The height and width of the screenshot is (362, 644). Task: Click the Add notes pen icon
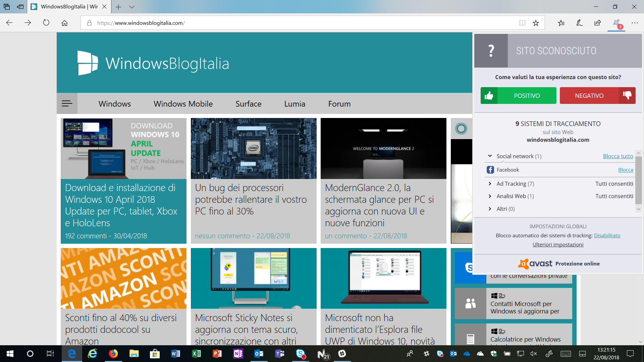[x=579, y=23]
